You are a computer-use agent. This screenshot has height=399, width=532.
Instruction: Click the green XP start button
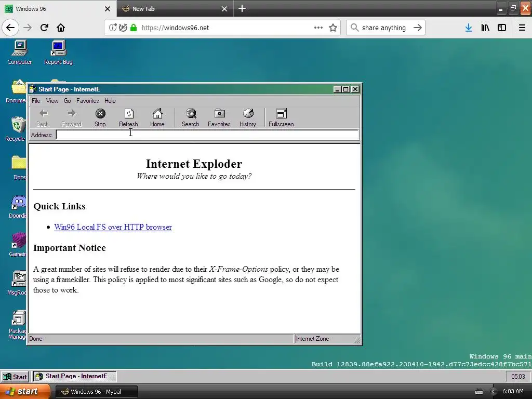pyautogui.click(x=24, y=392)
